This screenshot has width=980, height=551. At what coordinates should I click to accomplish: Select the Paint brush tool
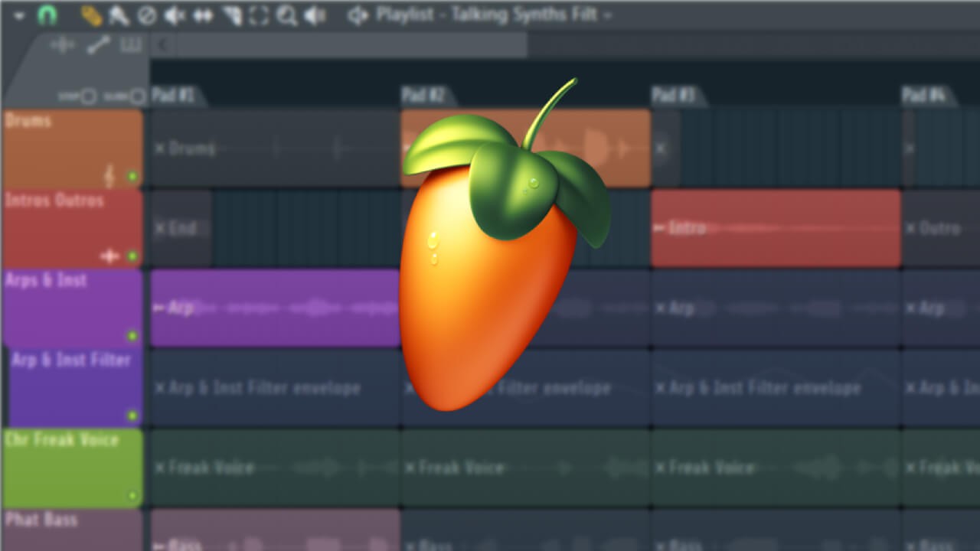coord(119,15)
